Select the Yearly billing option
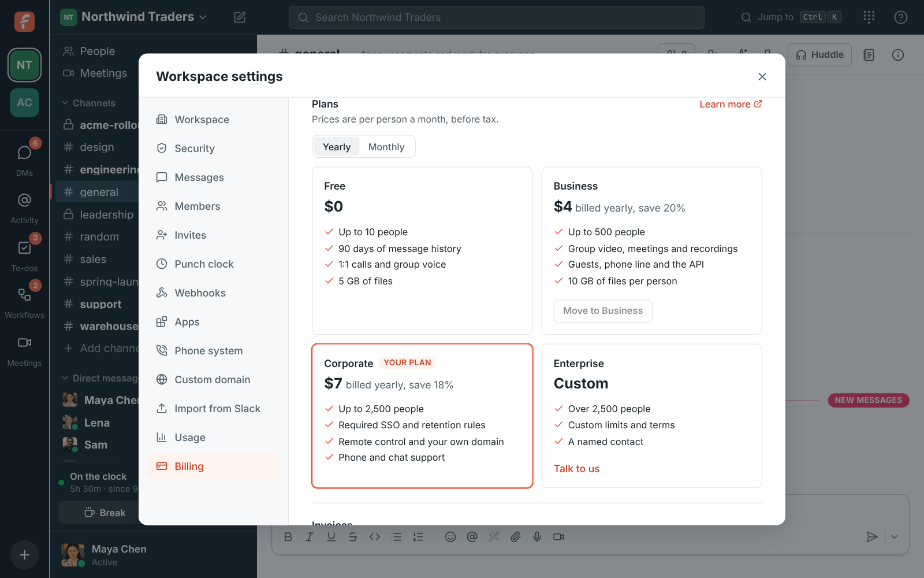 click(337, 147)
